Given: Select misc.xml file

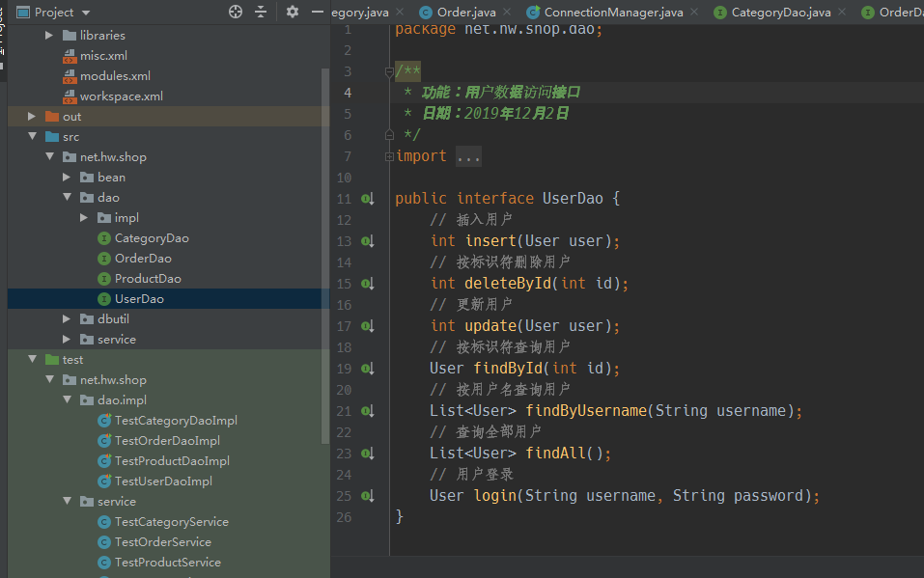Looking at the screenshot, I should 103,56.
